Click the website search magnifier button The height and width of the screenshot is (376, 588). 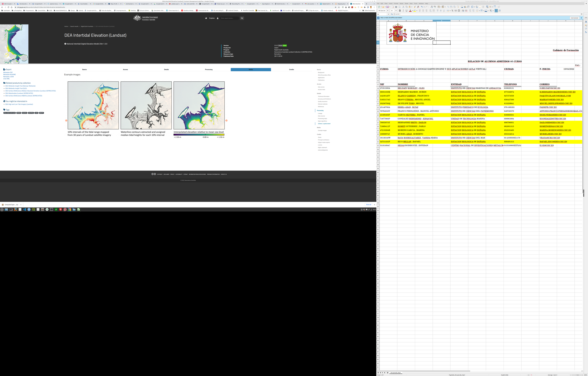(x=242, y=18)
